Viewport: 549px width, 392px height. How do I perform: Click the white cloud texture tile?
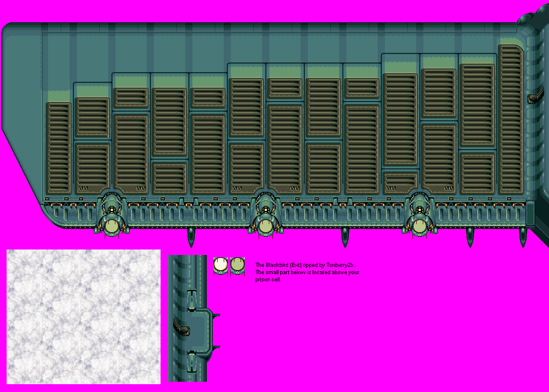click(x=84, y=317)
